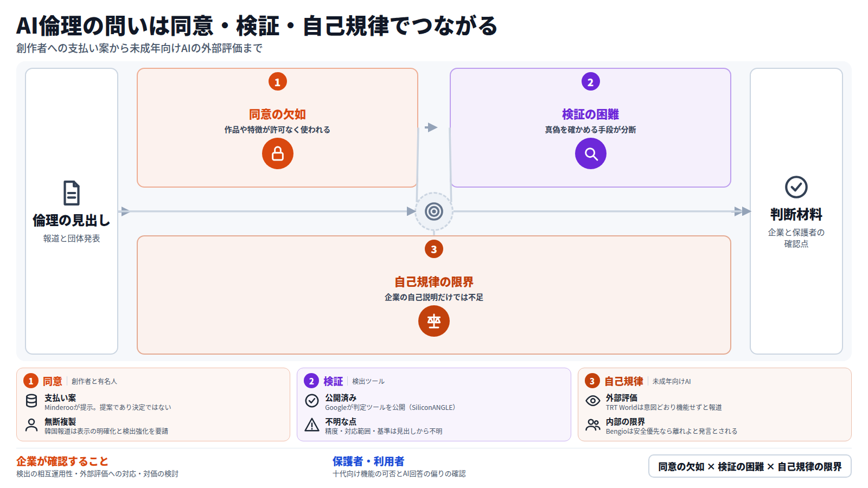Click the warning triangle icon beside 不明な点

(x=312, y=425)
